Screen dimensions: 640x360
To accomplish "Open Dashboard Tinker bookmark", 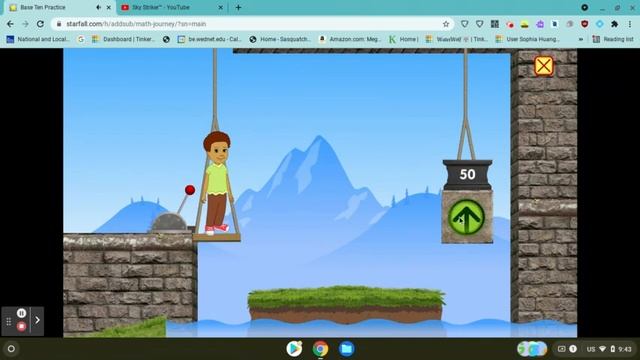I will (x=124, y=39).
